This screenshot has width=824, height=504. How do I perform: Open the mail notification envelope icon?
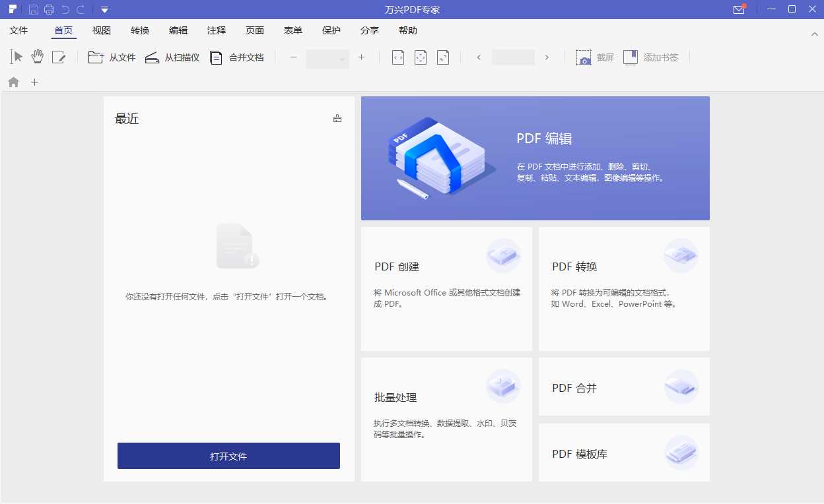739,9
